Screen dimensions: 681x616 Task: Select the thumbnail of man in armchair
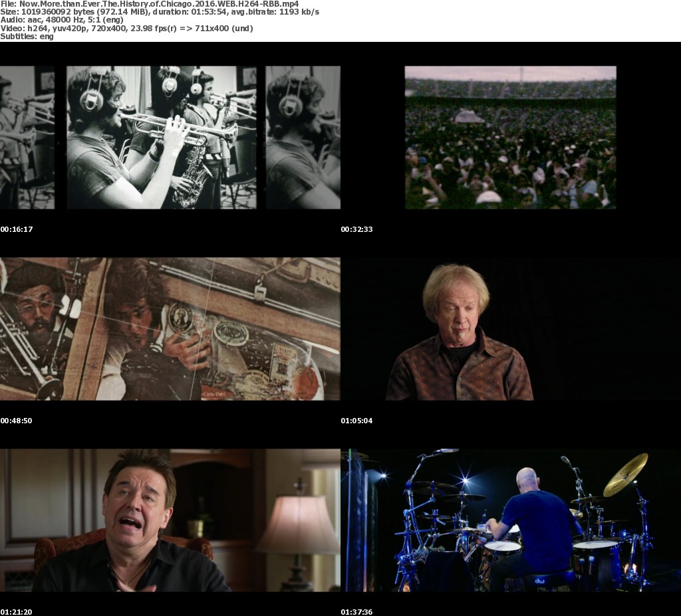coord(170,520)
